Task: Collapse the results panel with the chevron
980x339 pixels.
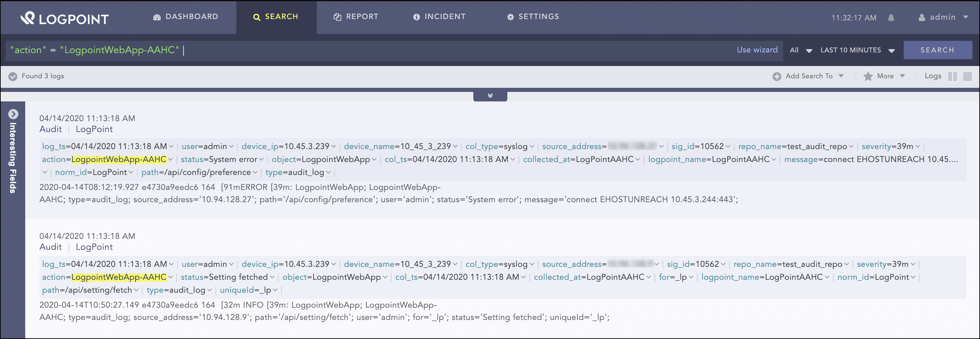Action: (x=490, y=96)
